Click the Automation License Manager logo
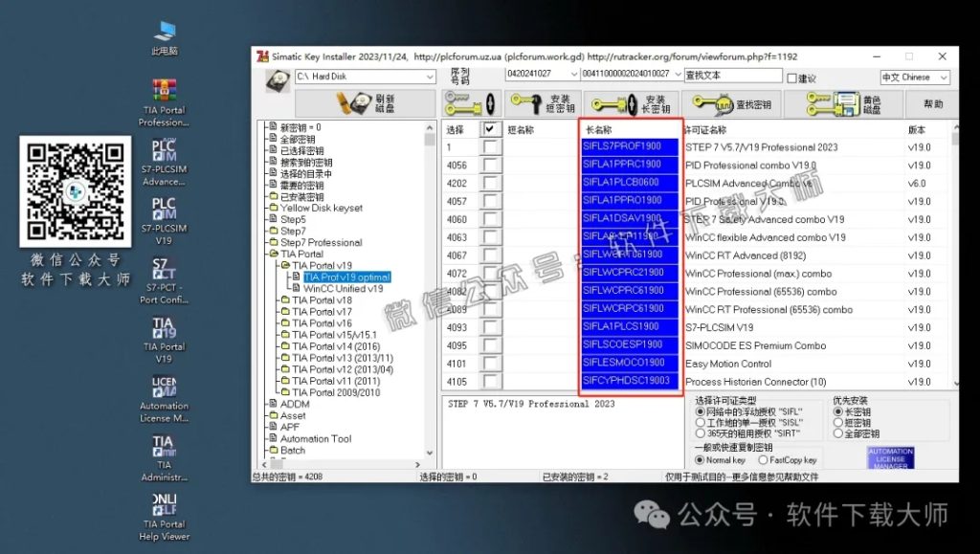This screenshot has height=554, width=980. [889, 457]
